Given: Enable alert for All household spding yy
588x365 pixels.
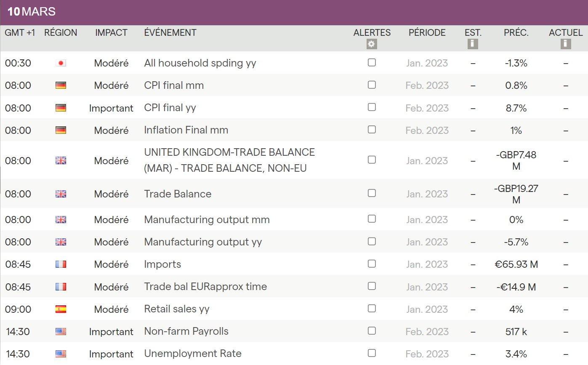Looking at the screenshot, I should click(372, 63).
